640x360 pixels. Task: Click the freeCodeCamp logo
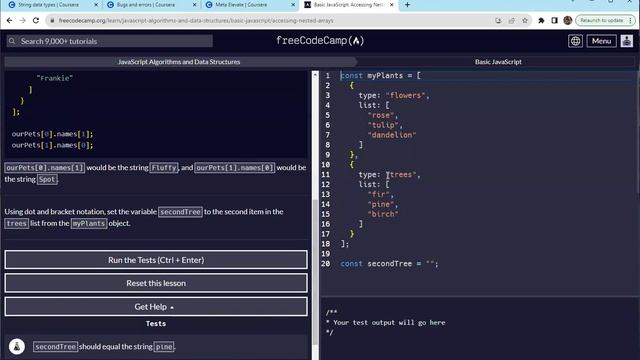[x=320, y=41]
